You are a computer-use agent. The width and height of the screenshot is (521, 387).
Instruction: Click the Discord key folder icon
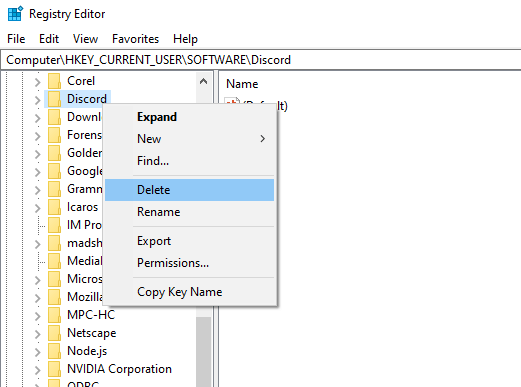[54, 99]
